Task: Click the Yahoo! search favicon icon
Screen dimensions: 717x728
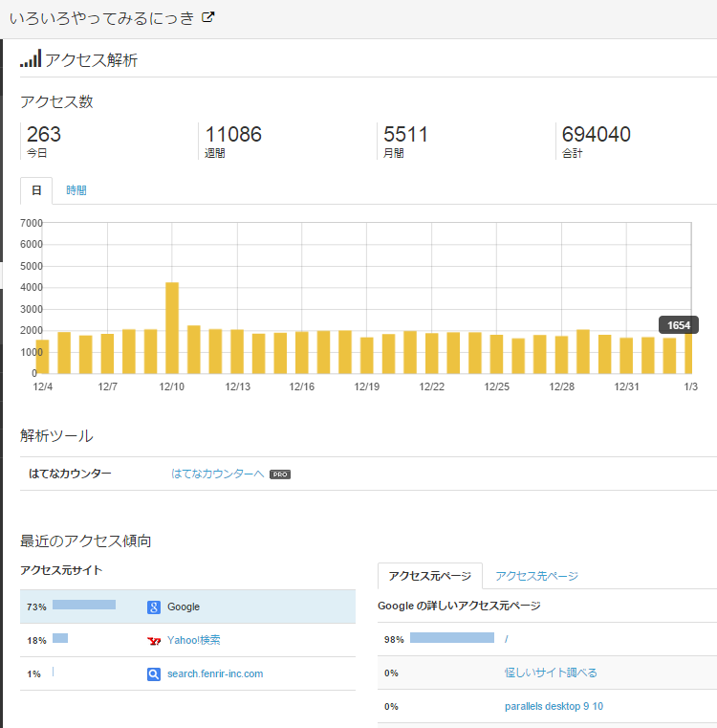Action: tap(154, 641)
